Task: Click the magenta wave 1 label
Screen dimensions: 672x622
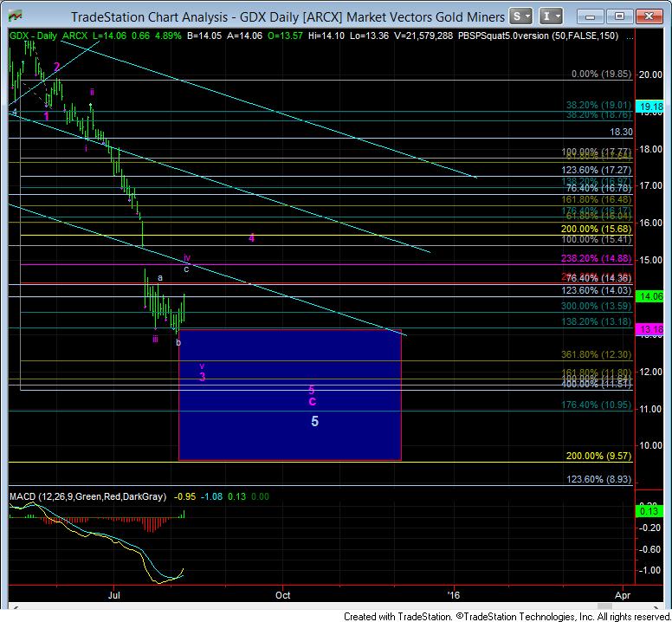Action: tap(47, 116)
